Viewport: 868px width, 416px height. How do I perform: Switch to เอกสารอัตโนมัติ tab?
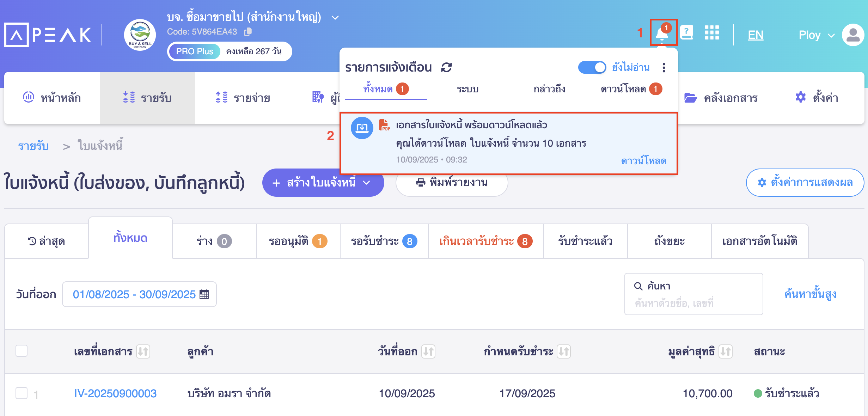pyautogui.click(x=760, y=241)
